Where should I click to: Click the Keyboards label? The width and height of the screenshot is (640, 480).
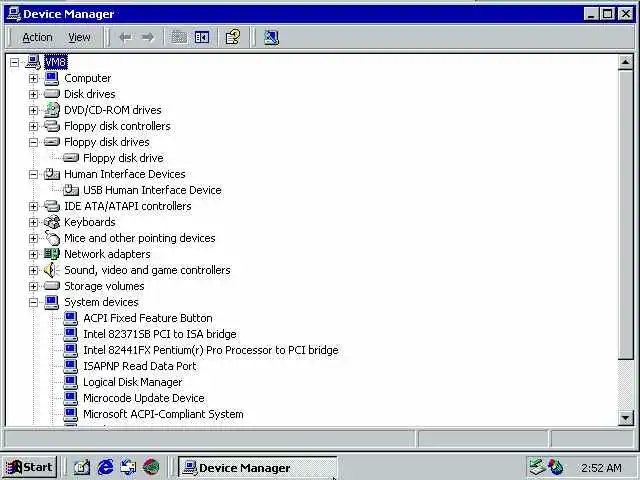[x=90, y=222]
